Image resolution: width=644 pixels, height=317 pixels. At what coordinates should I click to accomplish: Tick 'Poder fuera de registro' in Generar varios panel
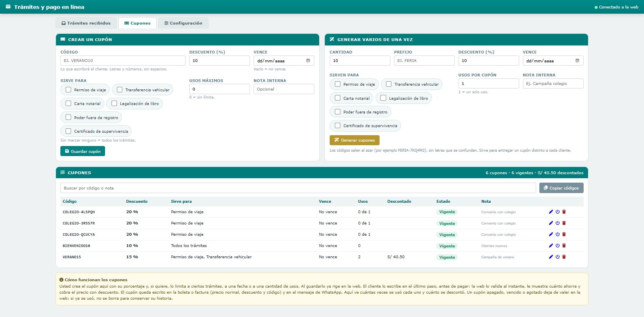click(338, 112)
